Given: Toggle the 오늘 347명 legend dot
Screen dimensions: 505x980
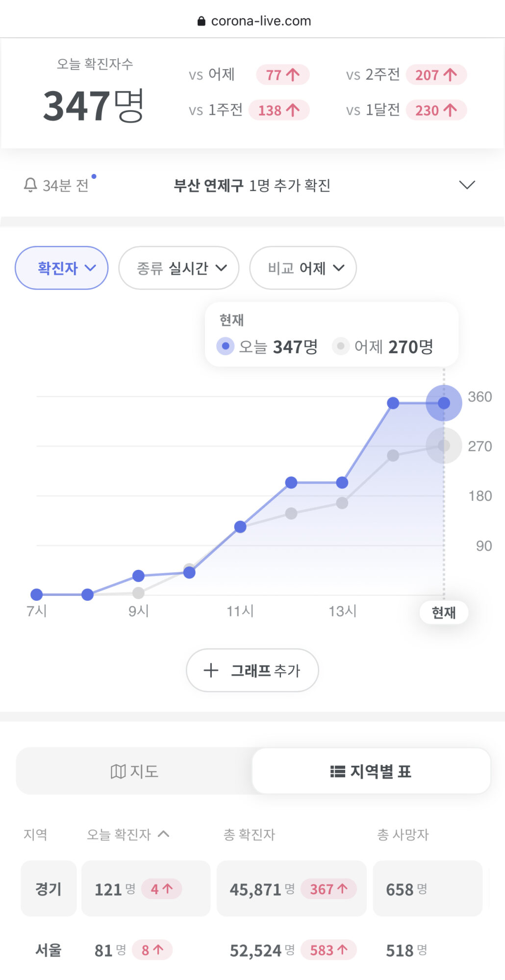Looking at the screenshot, I should [225, 346].
